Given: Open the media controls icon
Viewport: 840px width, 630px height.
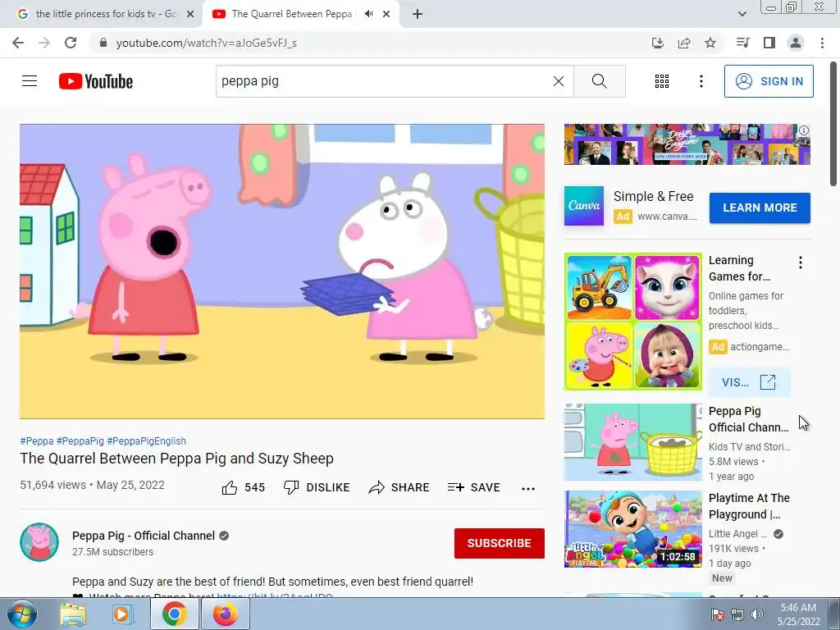Looking at the screenshot, I should tap(742, 43).
